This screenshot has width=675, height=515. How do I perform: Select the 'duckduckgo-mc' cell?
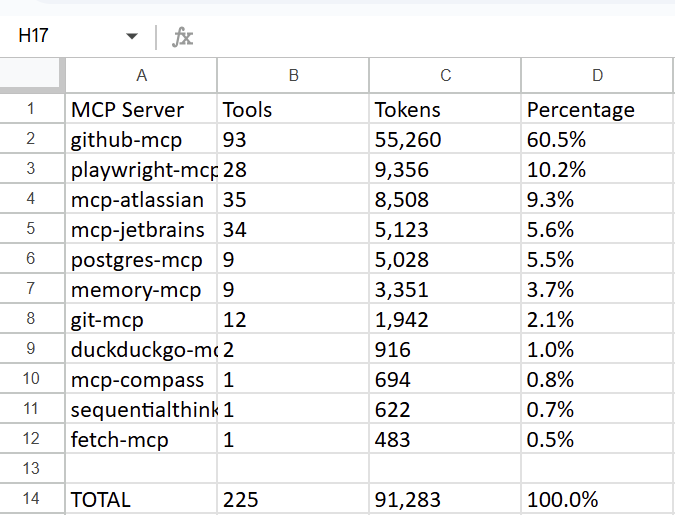click(141, 349)
